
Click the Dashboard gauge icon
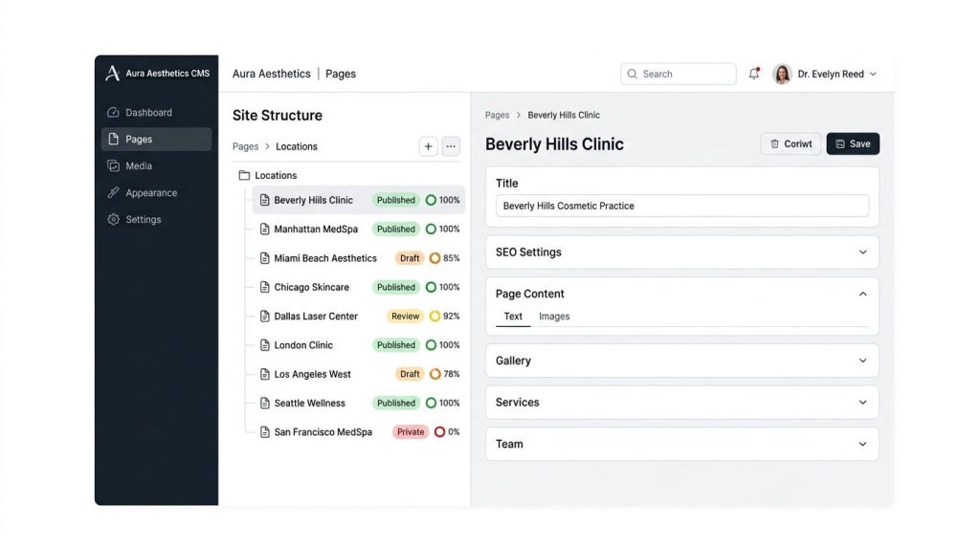(113, 113)
